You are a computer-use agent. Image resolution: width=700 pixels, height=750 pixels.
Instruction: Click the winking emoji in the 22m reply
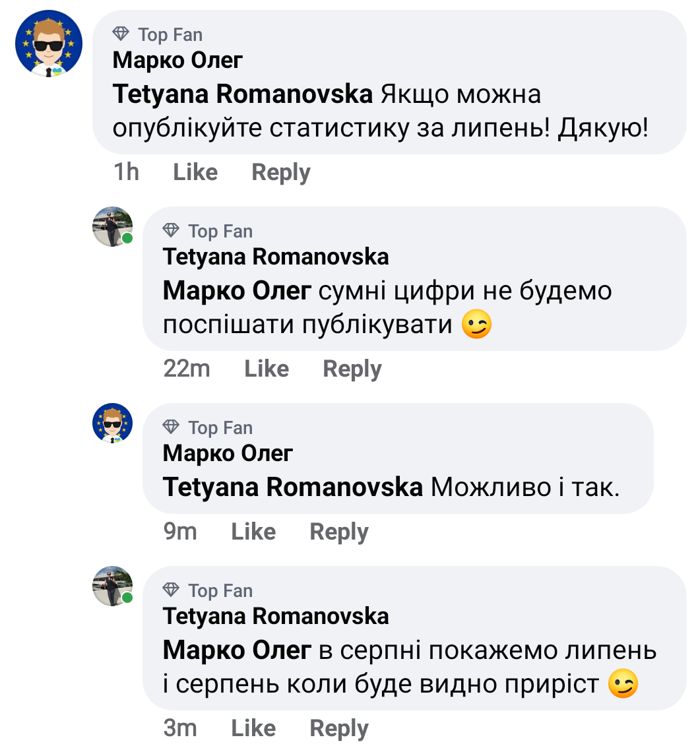coord(476,326)
